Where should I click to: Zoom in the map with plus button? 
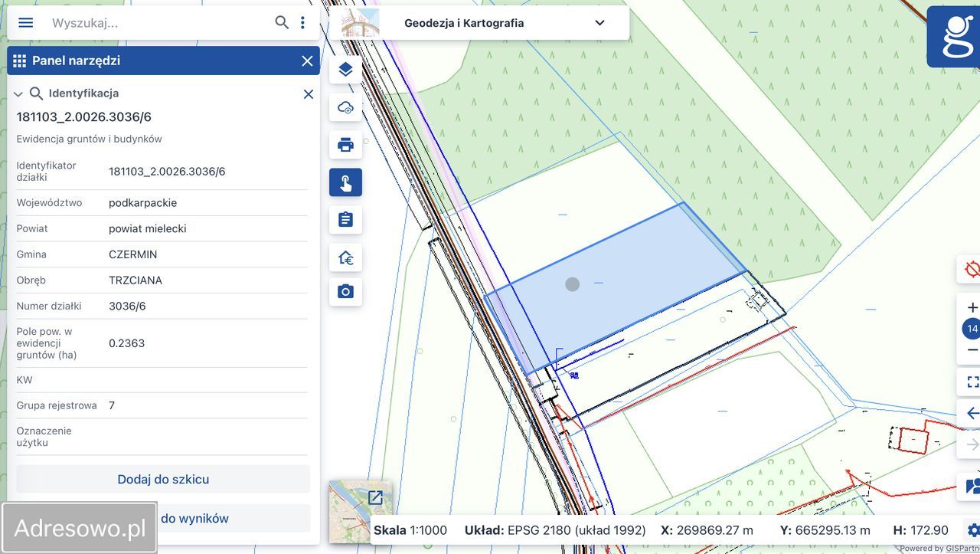(972, 307)
